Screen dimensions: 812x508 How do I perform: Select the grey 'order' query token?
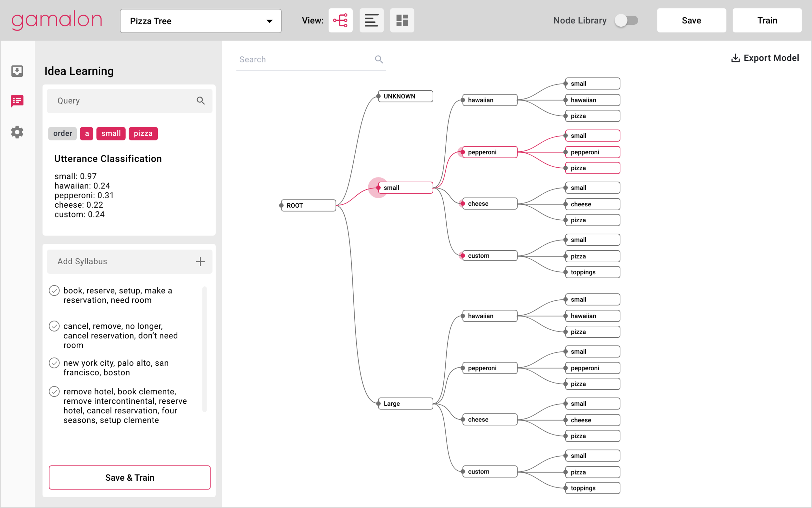[x=62, y=133]
